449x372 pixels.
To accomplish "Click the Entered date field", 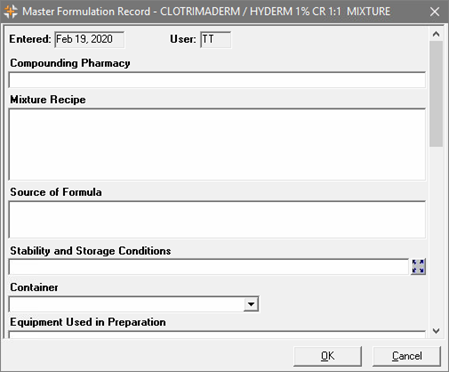I will [89, 39].
